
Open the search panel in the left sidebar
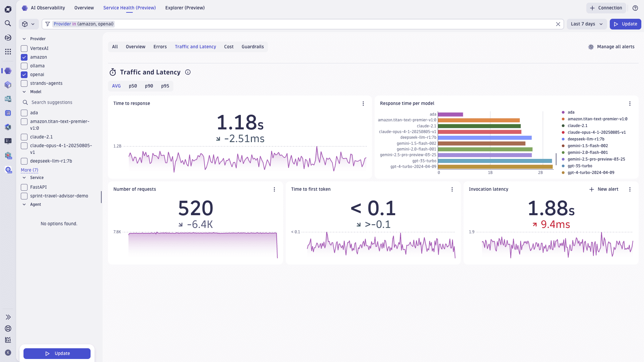click(x=8, y=24)
